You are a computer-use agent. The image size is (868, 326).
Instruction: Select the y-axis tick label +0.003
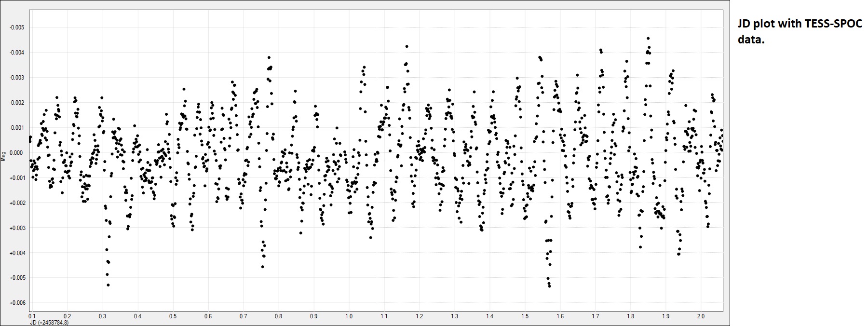tap(16, 228)
